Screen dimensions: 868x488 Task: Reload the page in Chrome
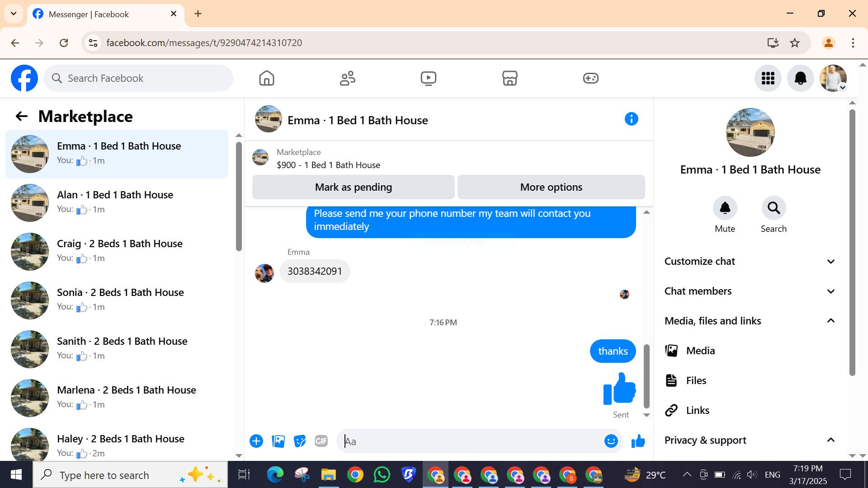(x=64, y=43)
